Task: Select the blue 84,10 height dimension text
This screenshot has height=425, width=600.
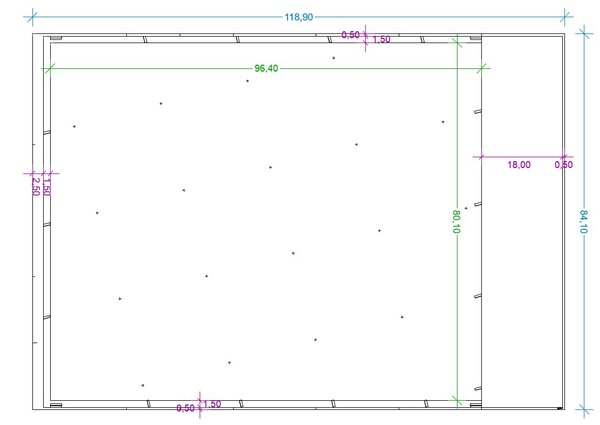Action: (x=583, y=221)
